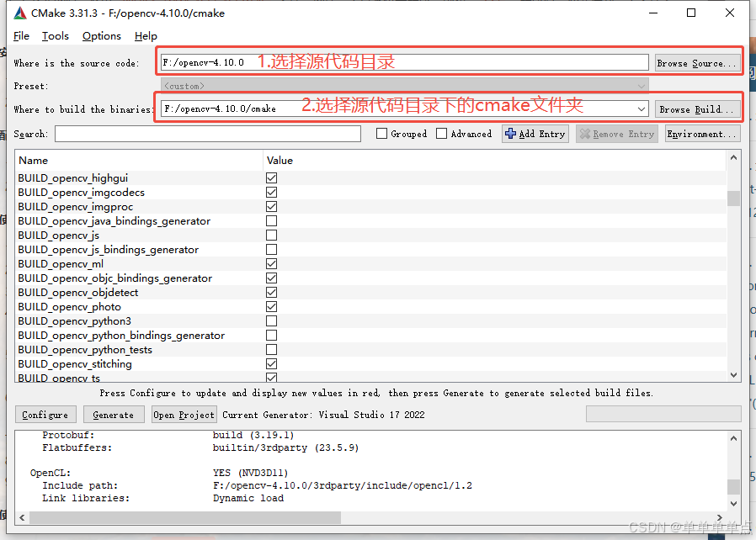
Task: Click the cache list vertical scrollbar thumb
Action: tap(733, 199)
